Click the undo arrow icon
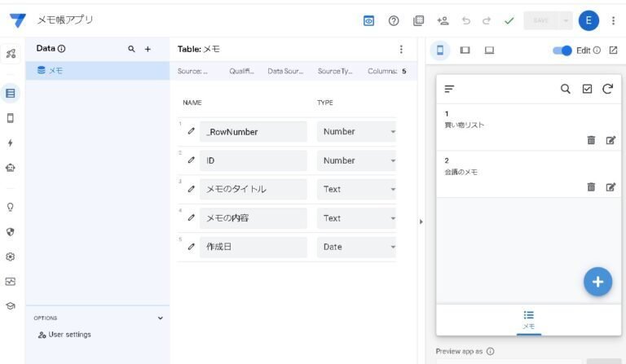Screen dimensions: 626x364 tap(466, 20)
